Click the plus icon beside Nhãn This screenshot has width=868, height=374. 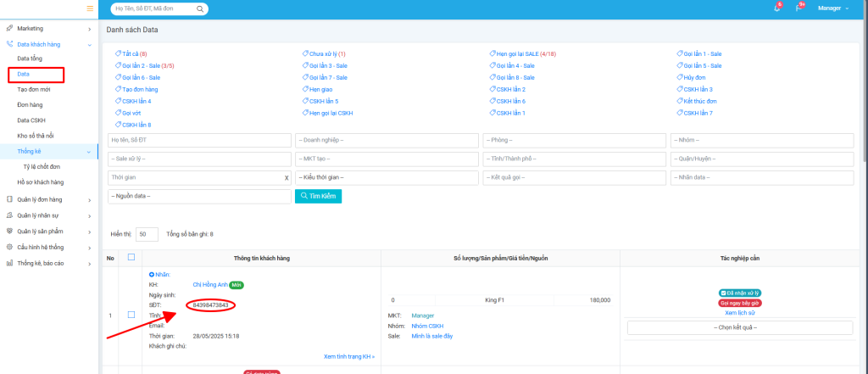click(x=152, y=275)
